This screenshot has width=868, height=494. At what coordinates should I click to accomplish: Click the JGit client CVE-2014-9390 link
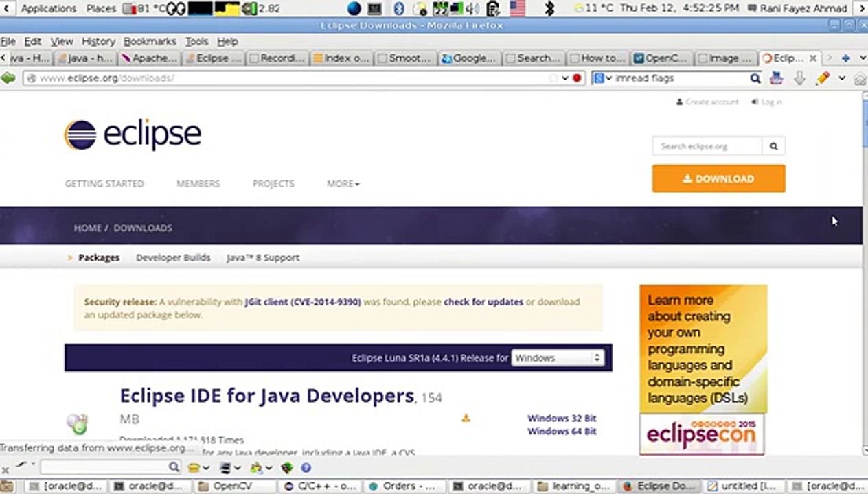pos(303,301)
